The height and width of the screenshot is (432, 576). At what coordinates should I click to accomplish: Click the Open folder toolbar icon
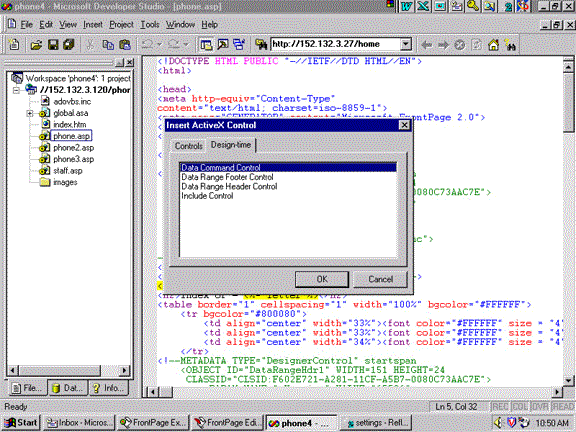pyautogui.click(x=36, y=45)
